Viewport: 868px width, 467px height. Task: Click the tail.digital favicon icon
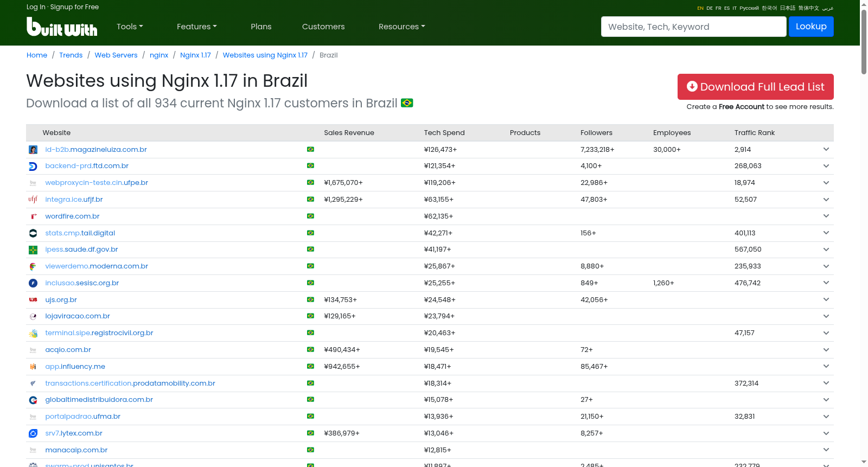pyautogui.click(x=33, y=233)
